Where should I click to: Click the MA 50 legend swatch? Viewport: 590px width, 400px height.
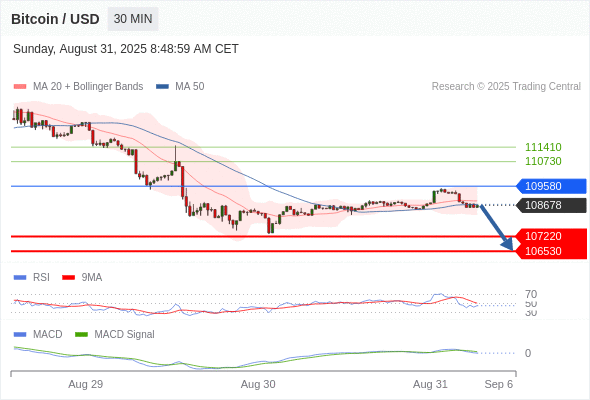(162, 87)
